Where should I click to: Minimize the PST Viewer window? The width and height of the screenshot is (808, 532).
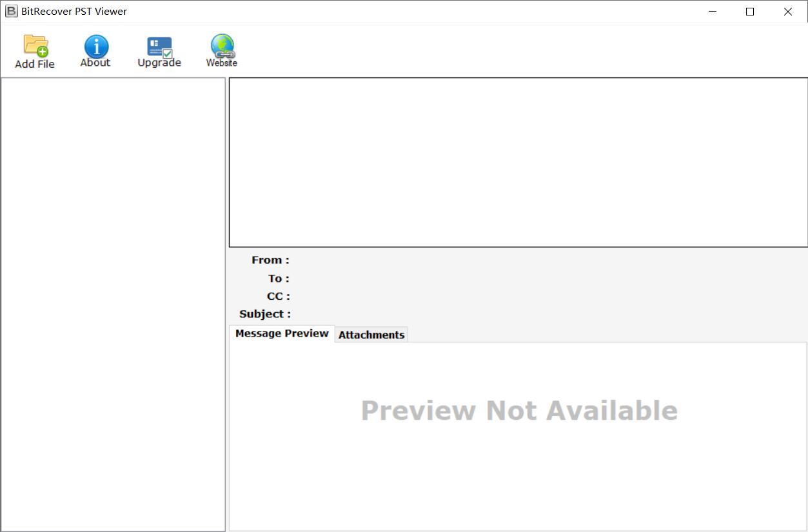pos(713,12)
